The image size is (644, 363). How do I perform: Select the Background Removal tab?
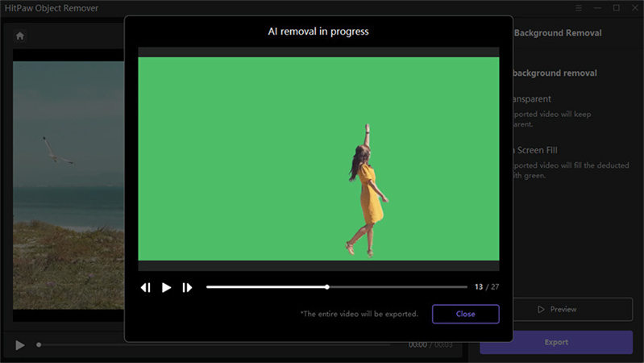[x=558, y=33]
